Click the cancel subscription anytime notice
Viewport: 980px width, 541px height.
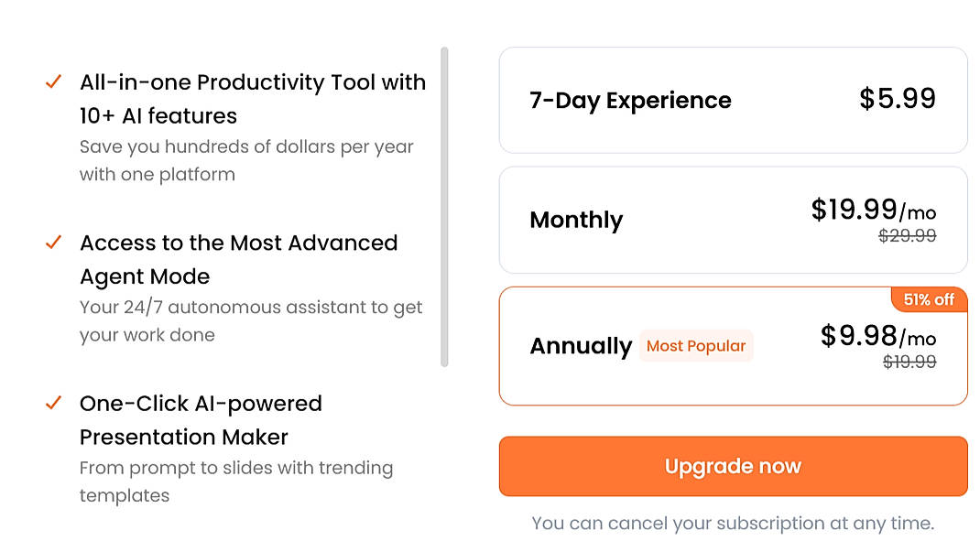coord(733,523)
